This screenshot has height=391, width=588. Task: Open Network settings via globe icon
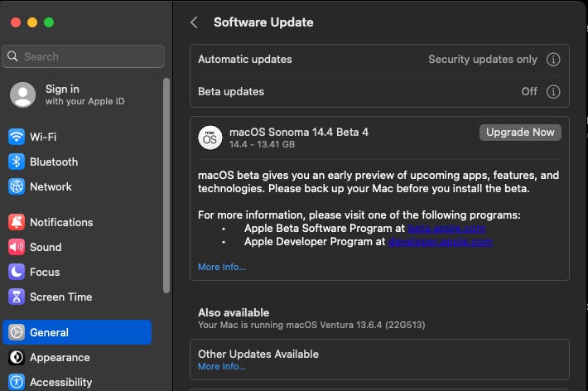tap(17, 186)
